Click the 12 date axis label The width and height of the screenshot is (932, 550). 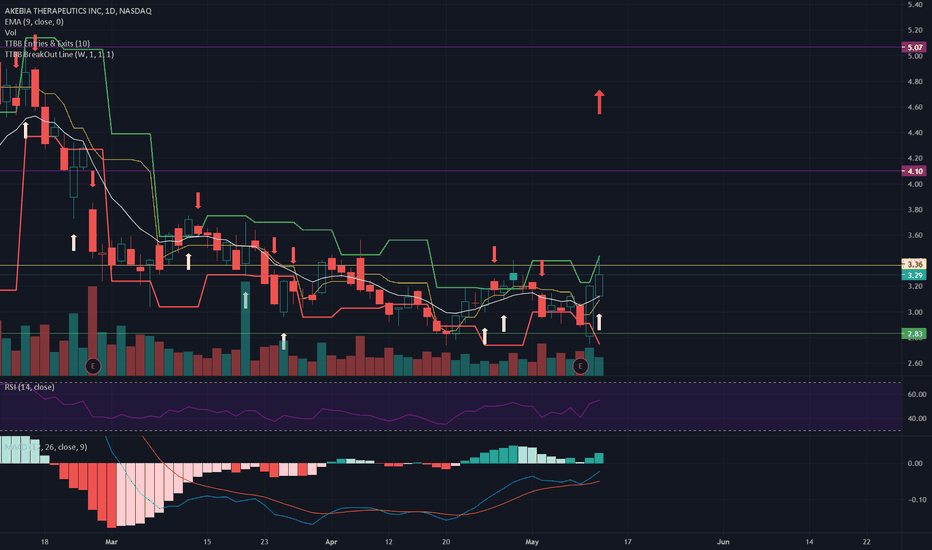click(x=389, y=542)
